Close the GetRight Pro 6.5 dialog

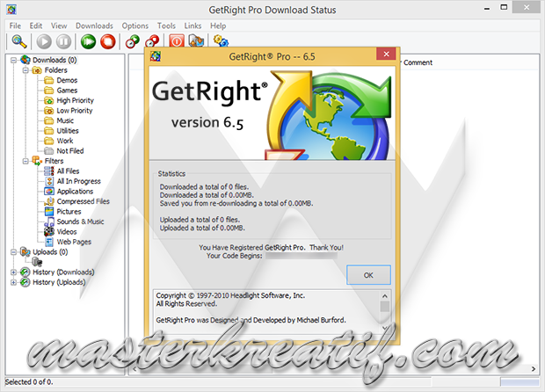click(386, 54)
